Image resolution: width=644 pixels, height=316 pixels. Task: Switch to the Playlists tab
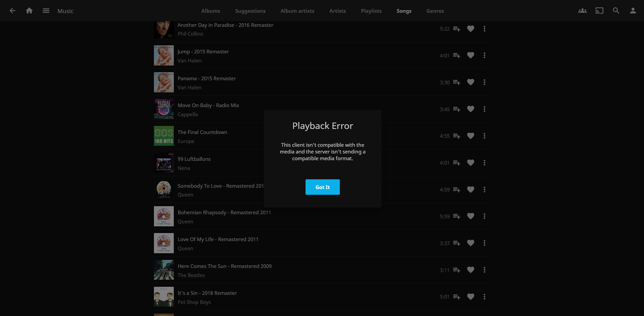pyautogui.click(x=371, y=11)
